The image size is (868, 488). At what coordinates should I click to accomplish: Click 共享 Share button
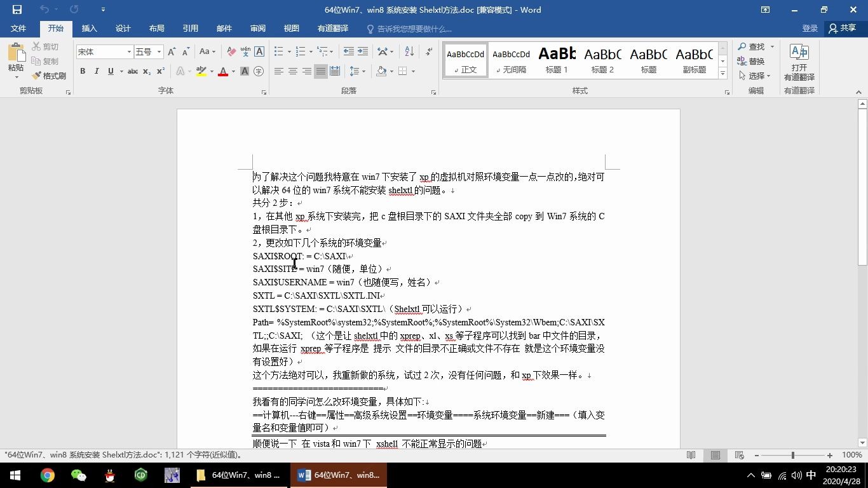click(x=843, y=29)
